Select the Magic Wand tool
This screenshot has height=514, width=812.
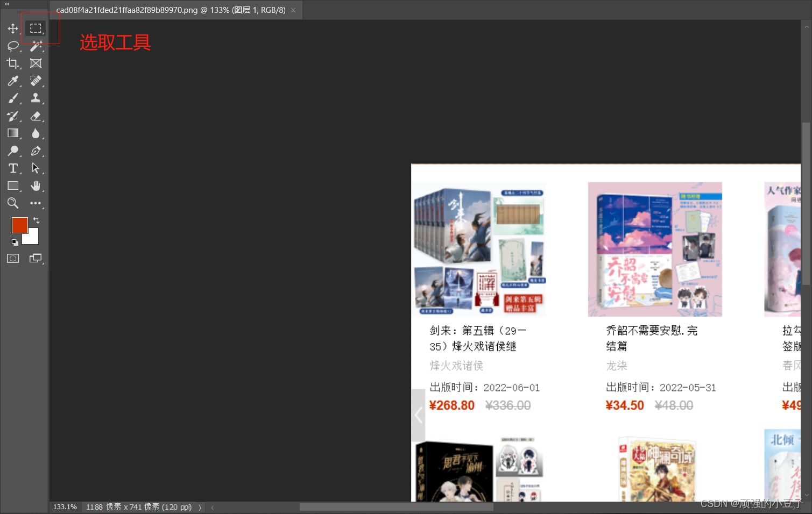coord(36,46)
